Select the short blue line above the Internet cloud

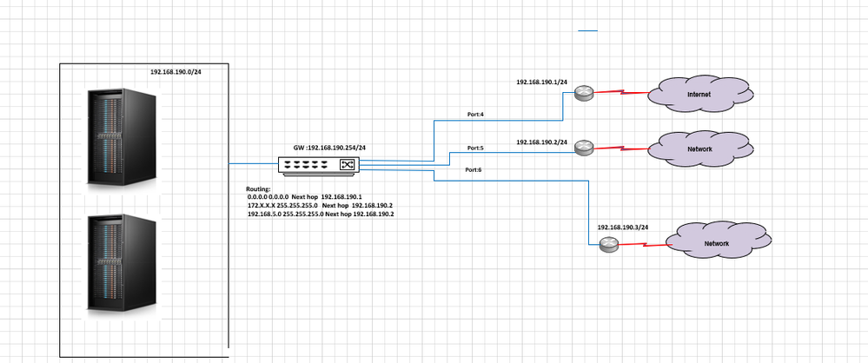click(x=588, y=31)
